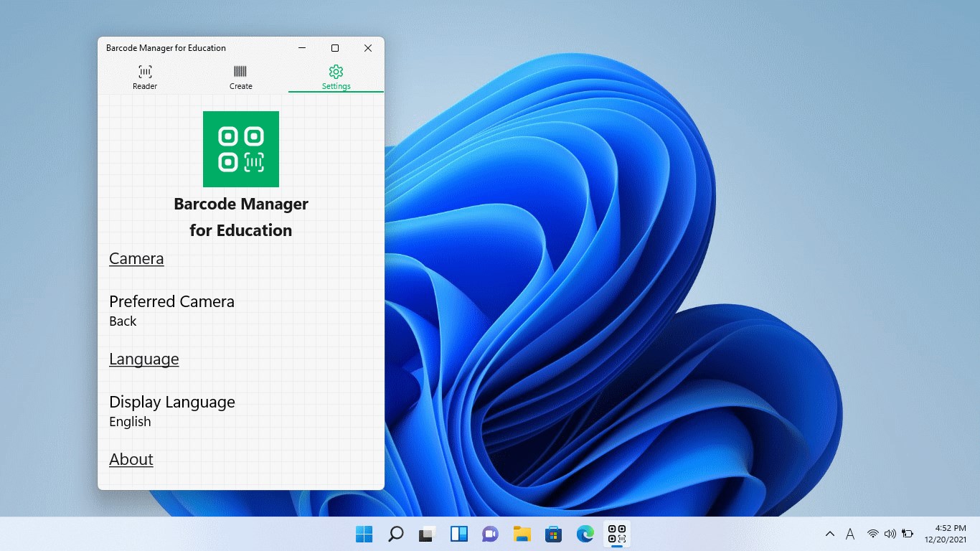This screenshot has width=980, height=551.
Task: Launch Teams Chat from the taskbar
Action: [x=491, y=534]
